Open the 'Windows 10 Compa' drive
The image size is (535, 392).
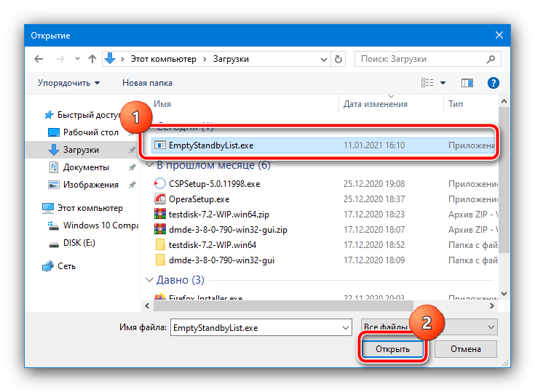pos(93,225)
